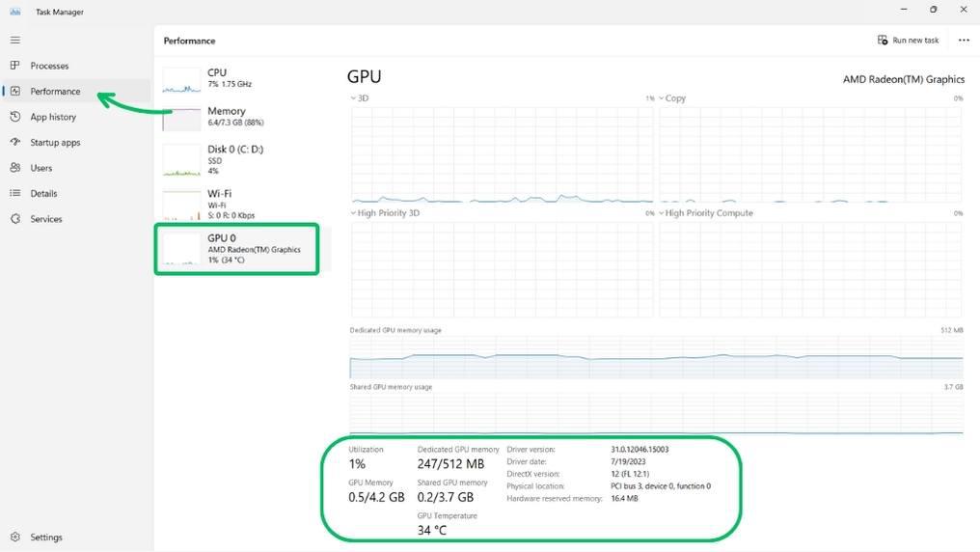
Task: Select the Memory performance entry
Action: pyautogui.click(x=241, y=117)
